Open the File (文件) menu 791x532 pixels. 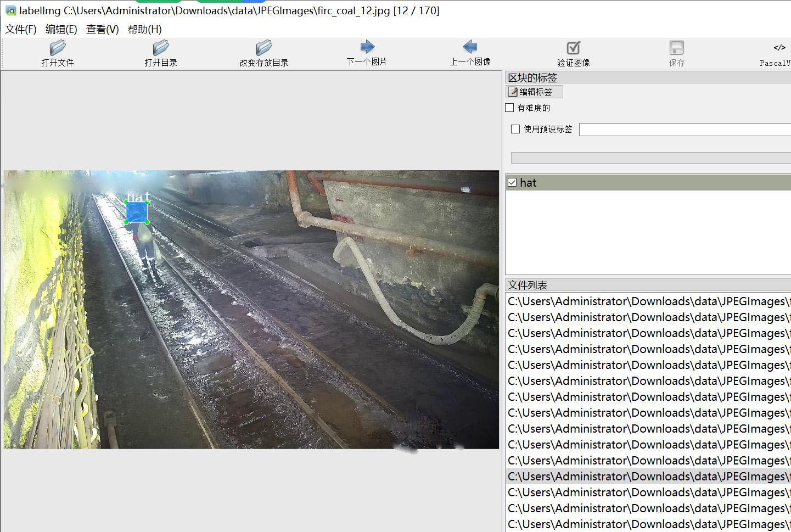point(20,29)
